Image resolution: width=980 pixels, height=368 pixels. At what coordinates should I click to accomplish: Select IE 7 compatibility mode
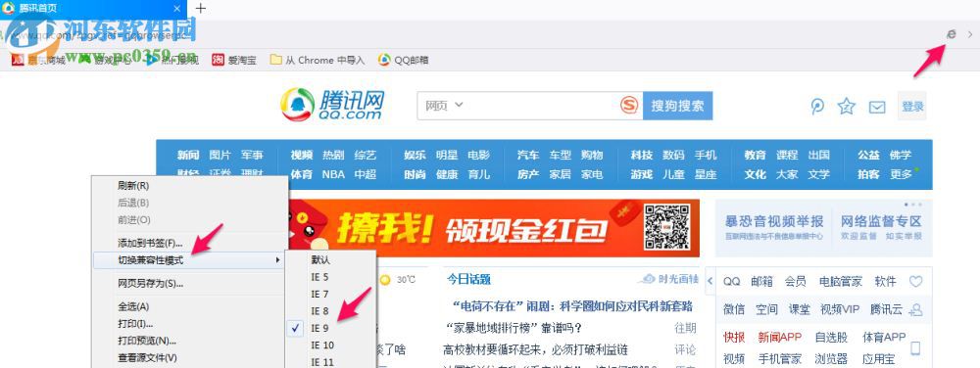pos(330,294)
